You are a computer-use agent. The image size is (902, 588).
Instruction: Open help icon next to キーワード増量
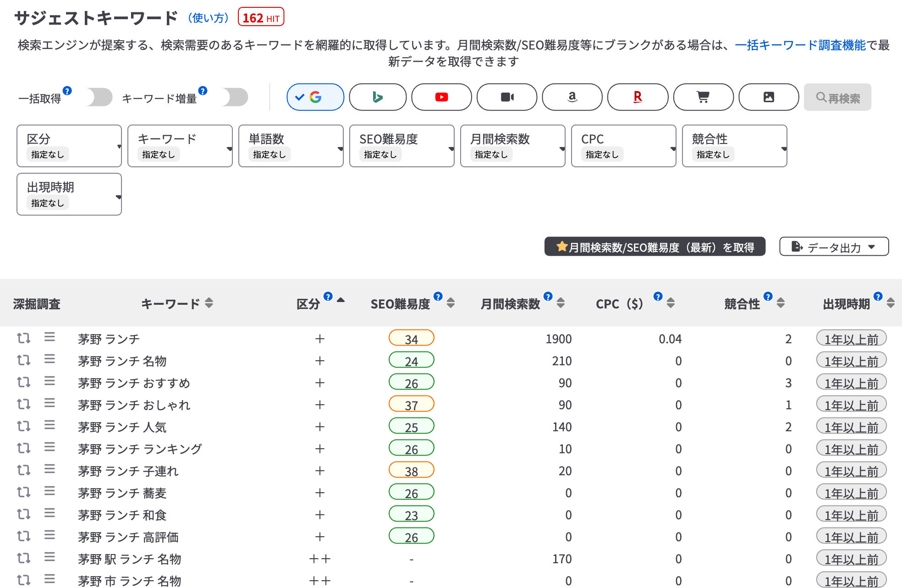(x=203, y=91)
